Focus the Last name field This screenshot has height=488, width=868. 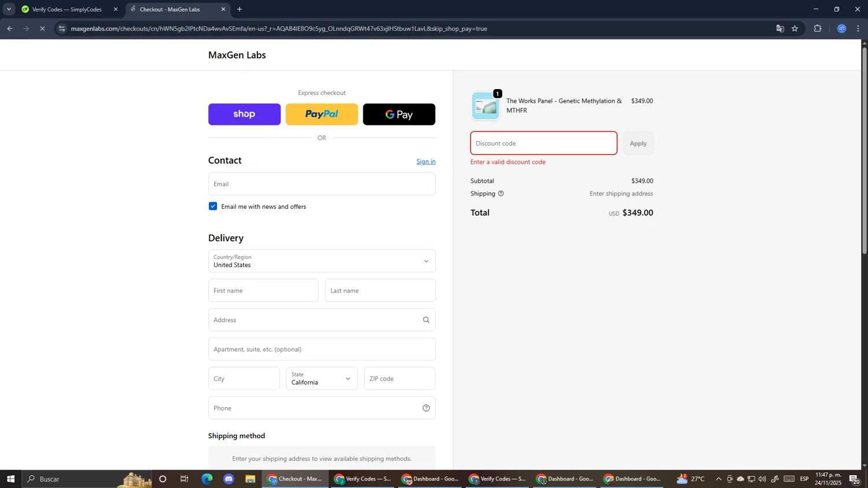380,290
